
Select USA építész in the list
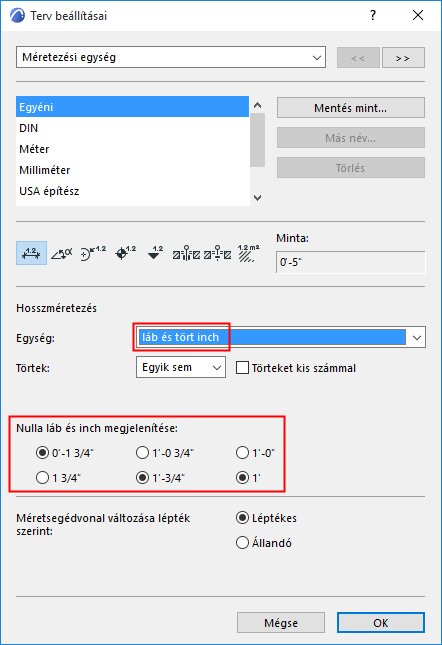(x=132, y=191)
